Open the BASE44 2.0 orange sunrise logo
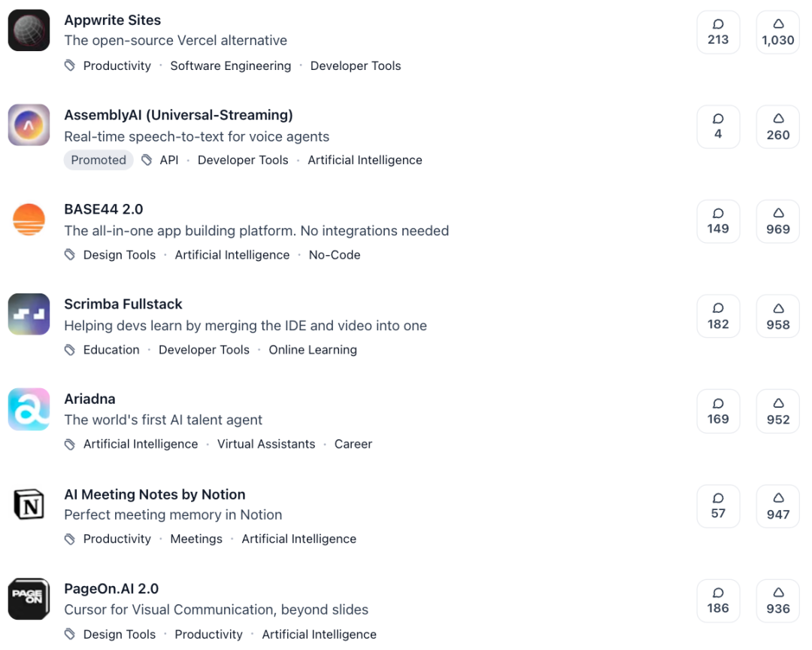 (29, 220)
